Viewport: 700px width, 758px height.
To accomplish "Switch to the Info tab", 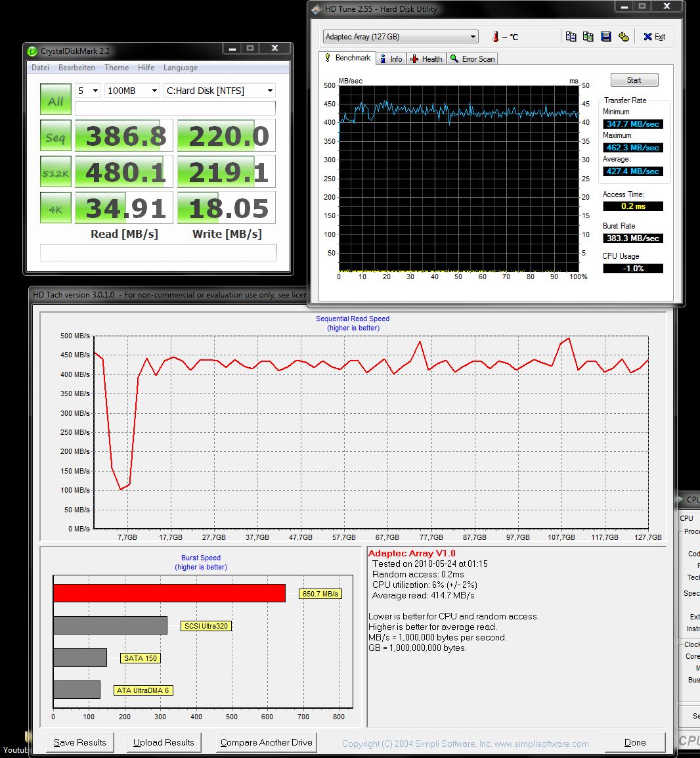I will [x=391, y=58].
